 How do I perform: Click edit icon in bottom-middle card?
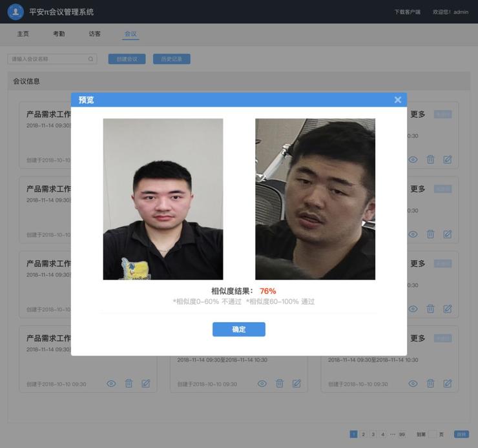tap(296, 383)
